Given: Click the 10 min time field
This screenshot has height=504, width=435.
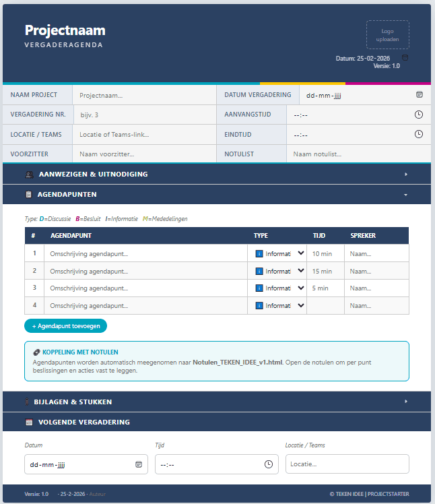Looking at the screenshot, I should coord(325,253).
